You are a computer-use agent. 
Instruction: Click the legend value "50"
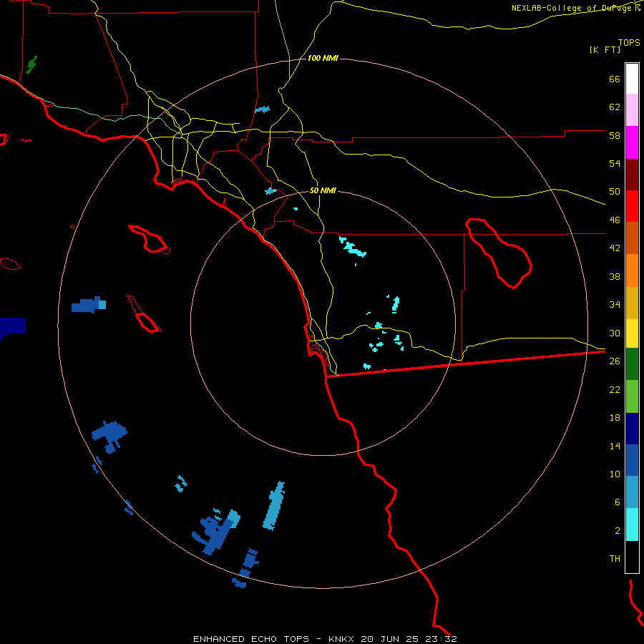point(615,192)
